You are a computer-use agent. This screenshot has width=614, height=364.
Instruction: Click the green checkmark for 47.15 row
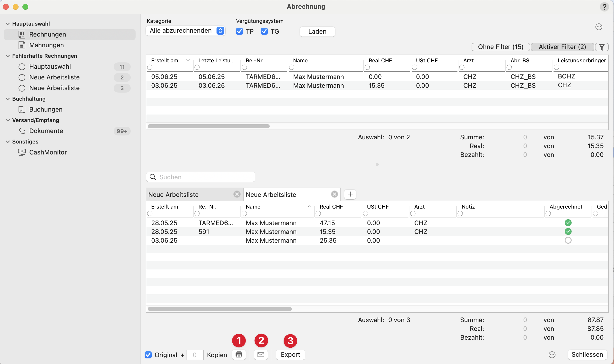568,223
